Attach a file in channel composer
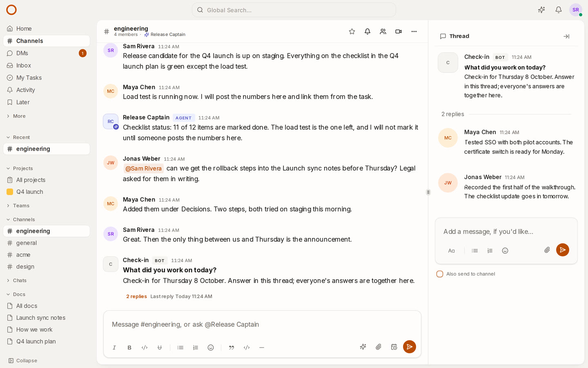Viewport: 588px width, 368px height. 379,347
